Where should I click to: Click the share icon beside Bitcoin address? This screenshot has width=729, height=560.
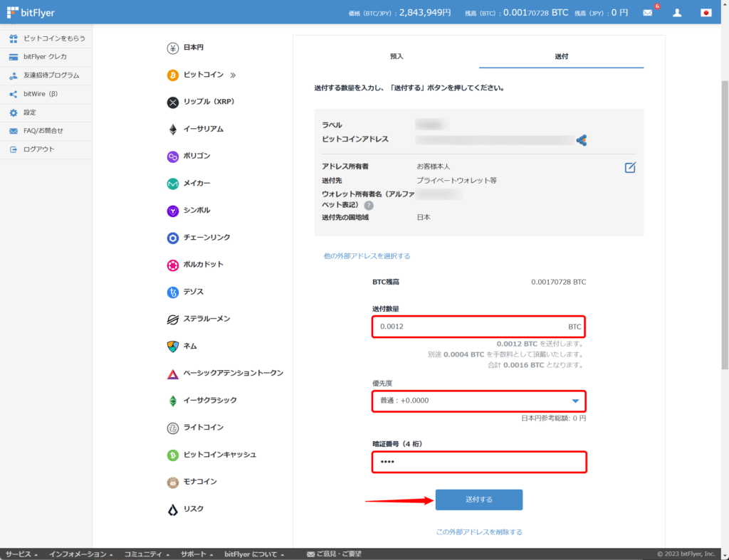(x=581, y=140)
